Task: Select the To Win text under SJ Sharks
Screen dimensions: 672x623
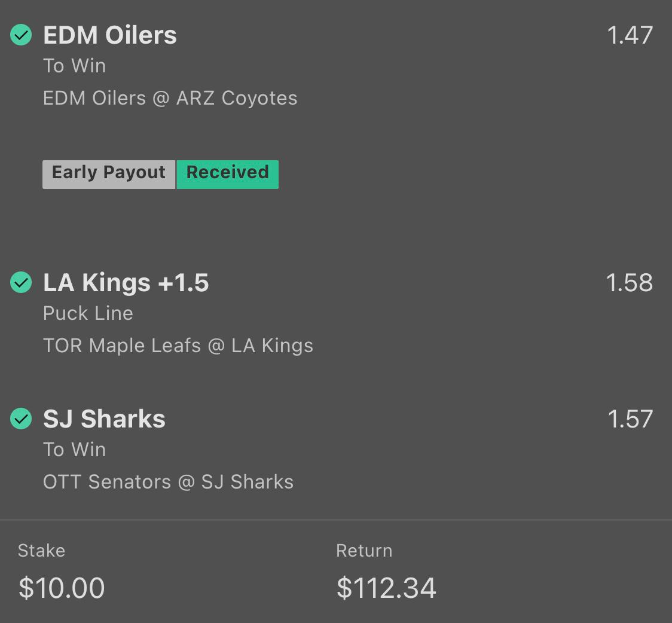Action: [x=75, y=450]
